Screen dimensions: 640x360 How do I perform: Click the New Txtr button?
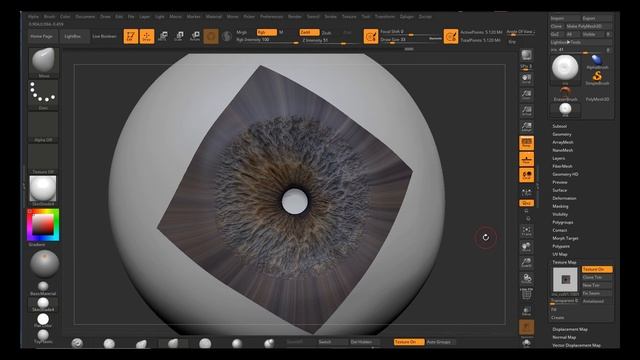click(x=597, y=285)
